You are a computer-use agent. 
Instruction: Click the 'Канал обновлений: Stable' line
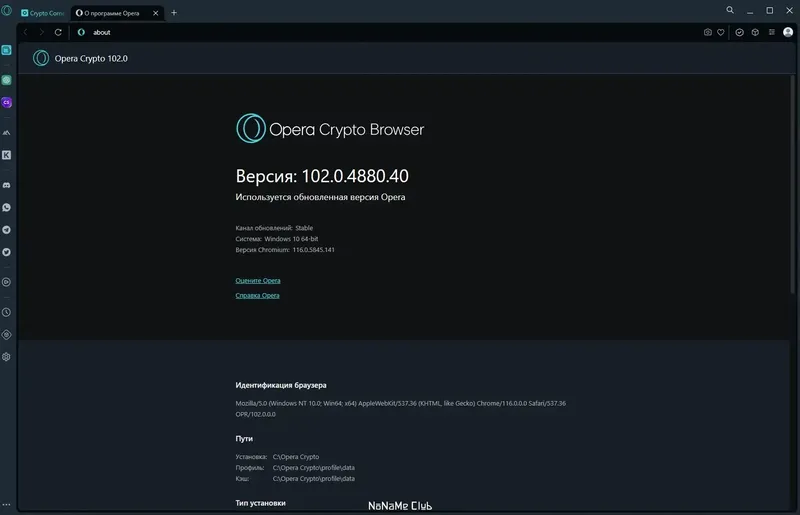coord(274,228)
